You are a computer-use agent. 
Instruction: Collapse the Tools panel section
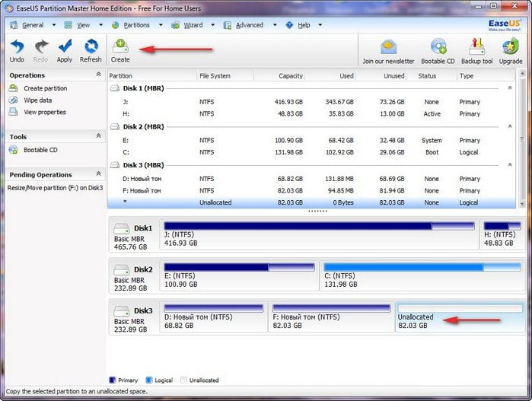point(98,136)
